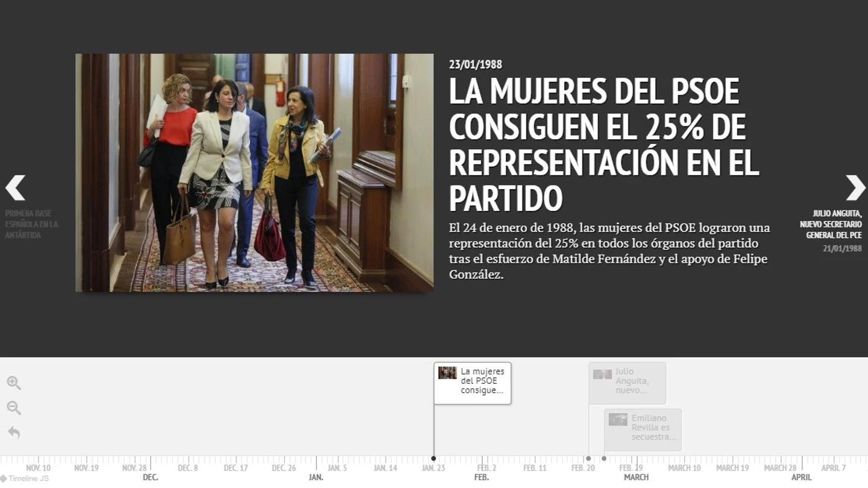Click the photo of women walking in corridor
This screenshot has width=868, height=488.
click(254, 173)
